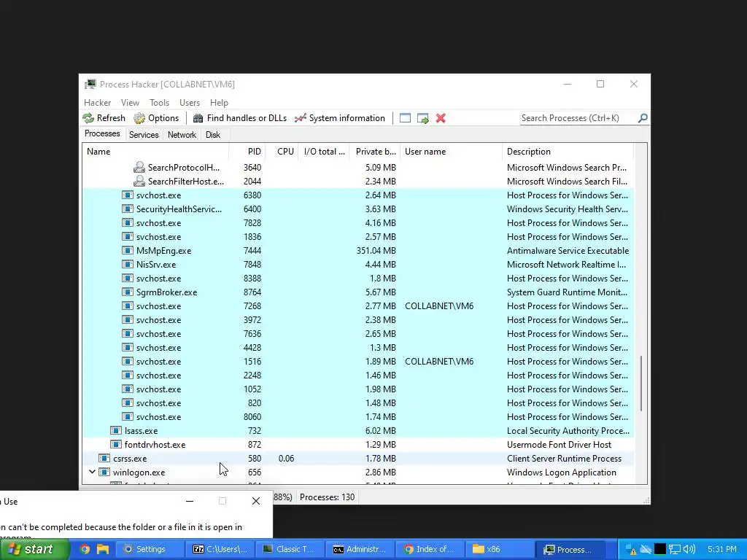The height and width of the screenshot is (560, 747).
Task: Select the Processes tab
Action: pyautogui.click(x=102, y=134)
